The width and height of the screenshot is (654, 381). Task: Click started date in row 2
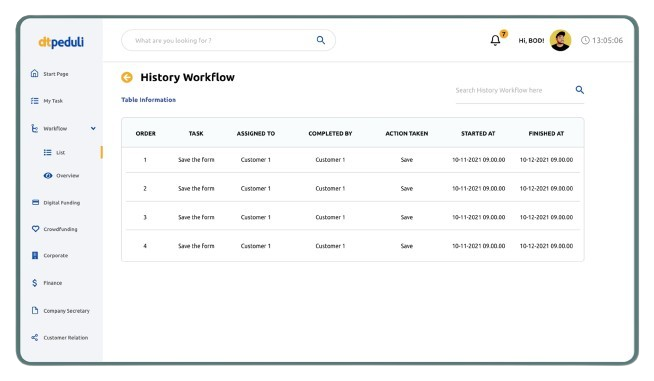pos(479,189)
